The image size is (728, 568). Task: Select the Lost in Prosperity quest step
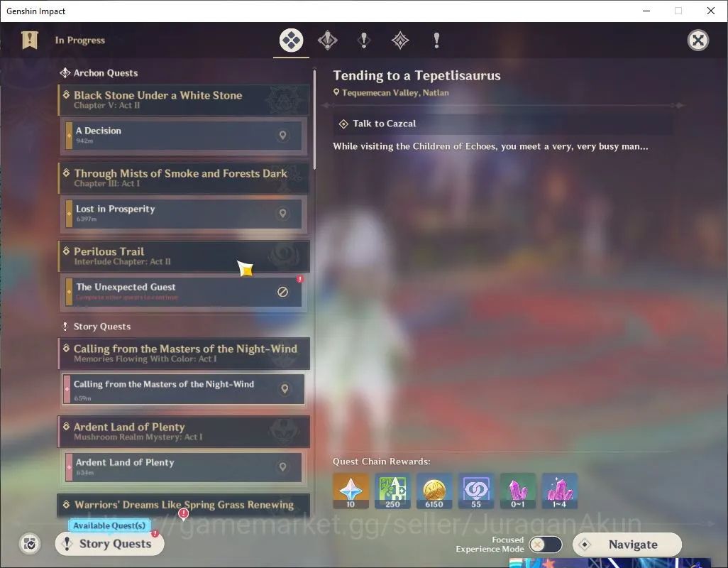tap(184, 213)
